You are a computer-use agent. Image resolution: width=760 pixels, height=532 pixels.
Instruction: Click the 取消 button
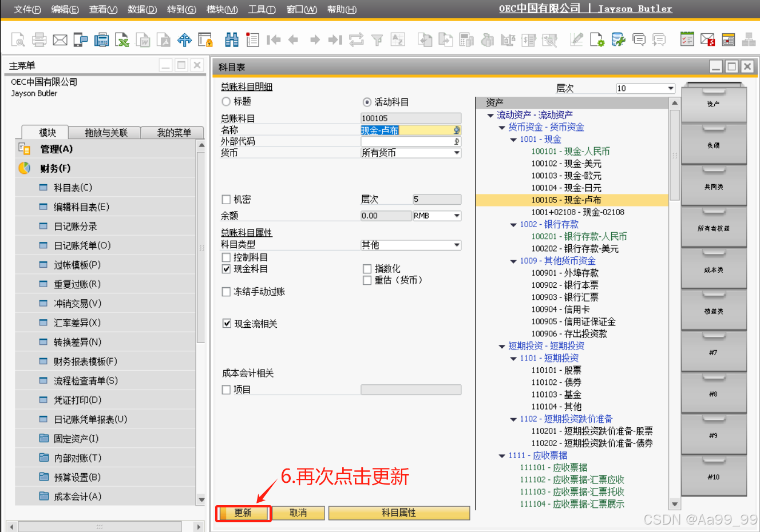point(298,513)
